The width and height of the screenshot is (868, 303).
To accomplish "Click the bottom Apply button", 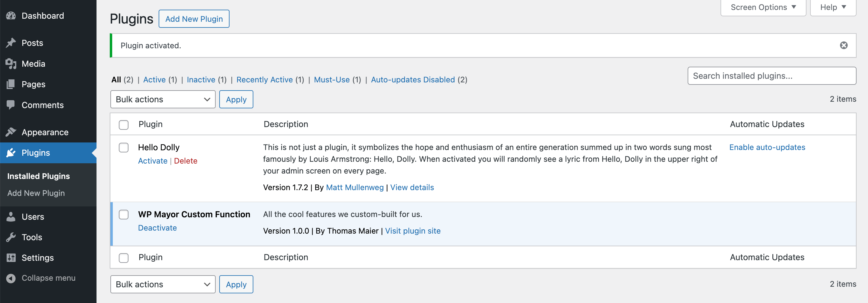I will coord(236,285).
